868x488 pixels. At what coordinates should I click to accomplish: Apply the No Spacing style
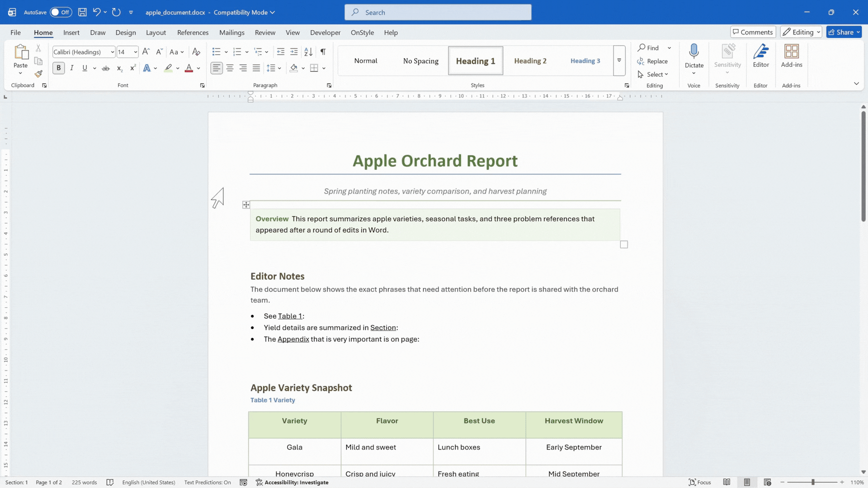click(x=420, y=61)
